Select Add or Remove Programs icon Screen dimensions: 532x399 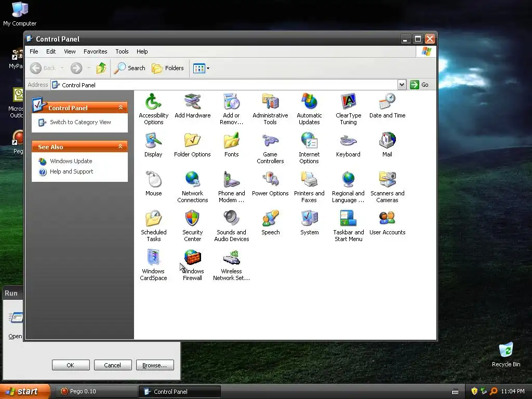click(x=231, y=102)
